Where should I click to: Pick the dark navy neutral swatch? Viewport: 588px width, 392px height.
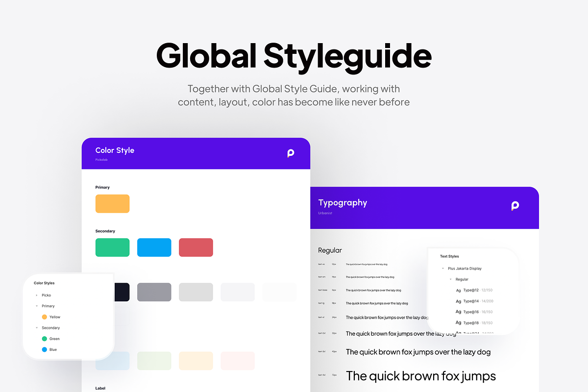point(122,292)
